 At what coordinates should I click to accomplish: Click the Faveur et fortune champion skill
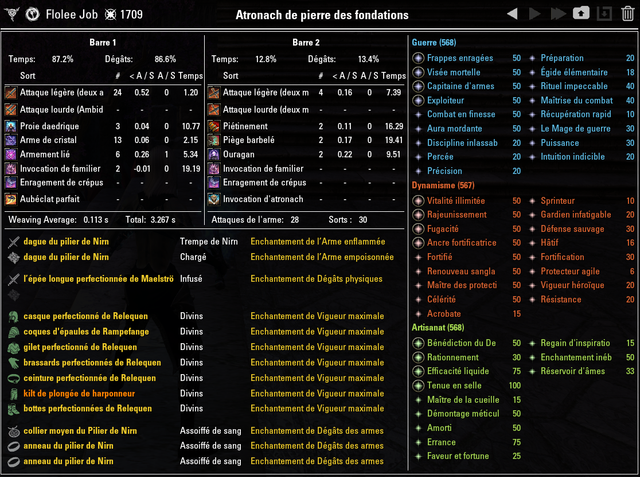[458, 456]
